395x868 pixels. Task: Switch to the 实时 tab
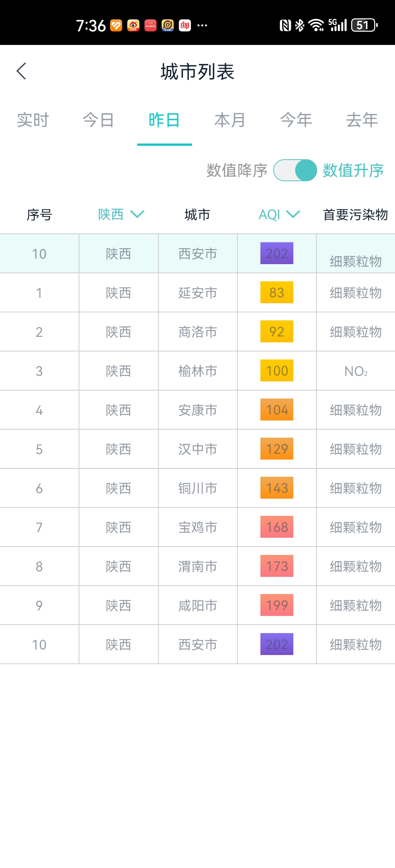pos(33,120)
